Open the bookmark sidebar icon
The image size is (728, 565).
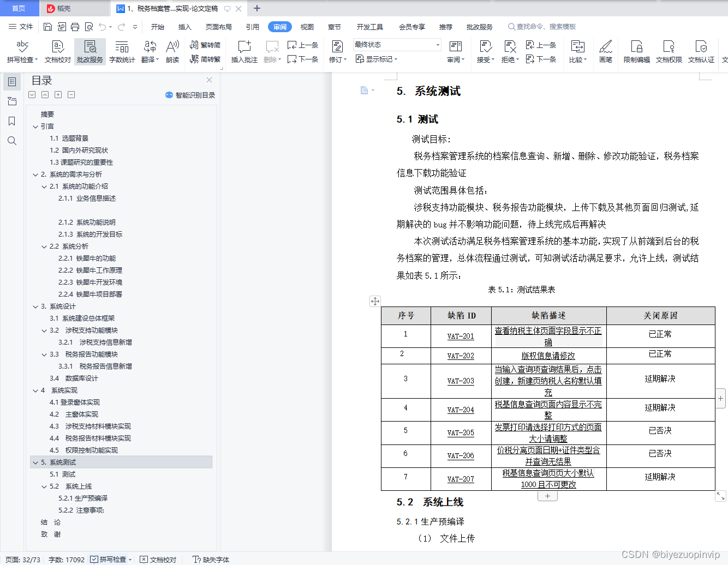click(12, 121)
